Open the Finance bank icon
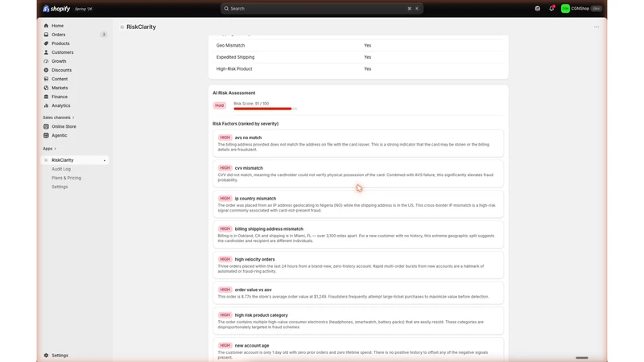This screenshot has width=644, height=362. point(46,97)
